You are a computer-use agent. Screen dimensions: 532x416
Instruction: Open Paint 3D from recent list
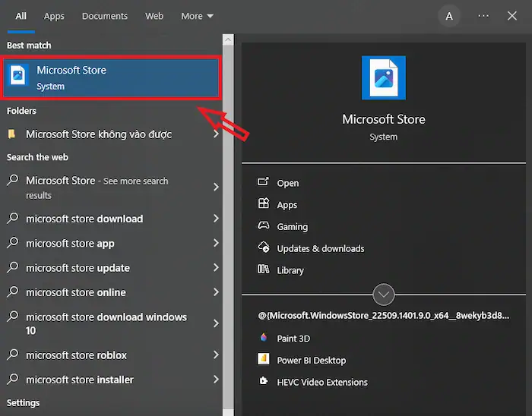[293, 339]
